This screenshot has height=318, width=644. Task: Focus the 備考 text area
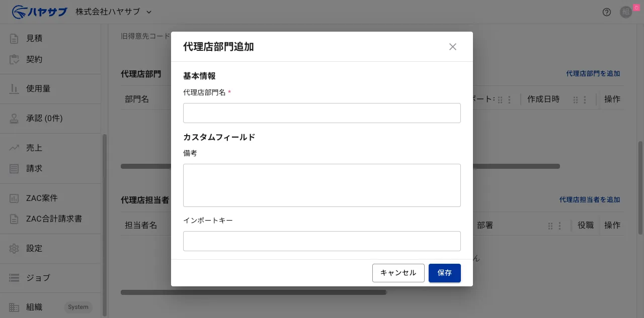(x=322, y=185)
